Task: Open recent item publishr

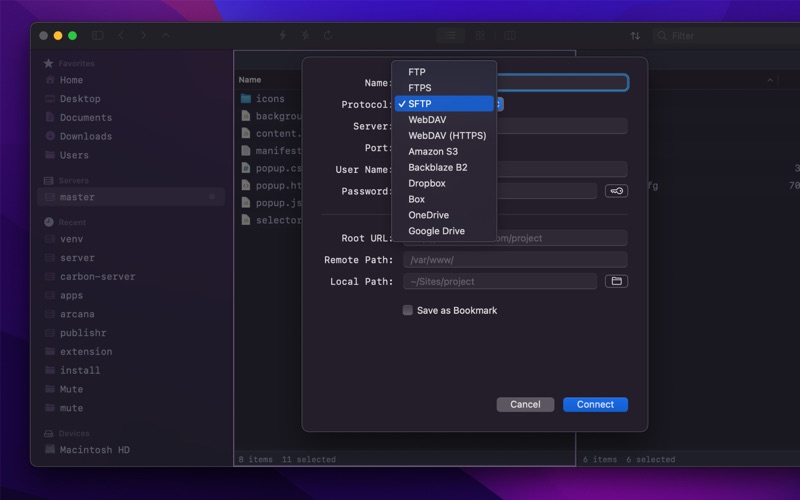Action: coord(83,333)
